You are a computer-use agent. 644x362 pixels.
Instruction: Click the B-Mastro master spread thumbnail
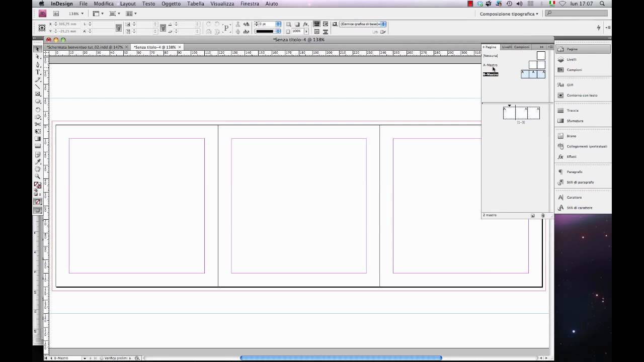click(x=533, y=74)
